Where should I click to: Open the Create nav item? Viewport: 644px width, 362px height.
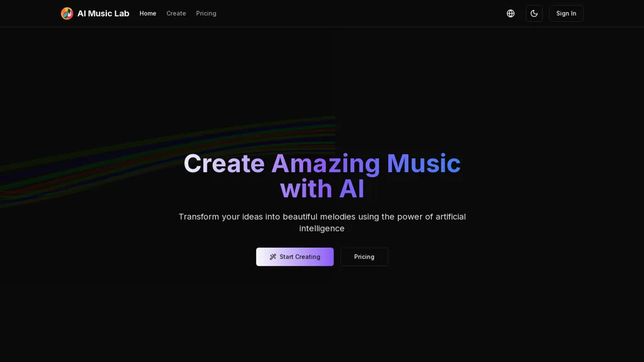pyautogui.click(x=176, y=14)
